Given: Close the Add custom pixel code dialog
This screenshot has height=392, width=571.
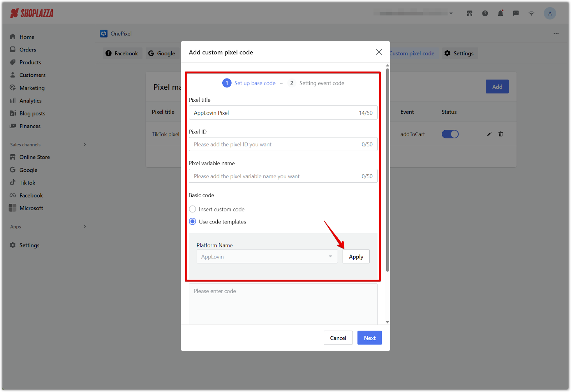Looking at the screenshot, I should (379, 52).
